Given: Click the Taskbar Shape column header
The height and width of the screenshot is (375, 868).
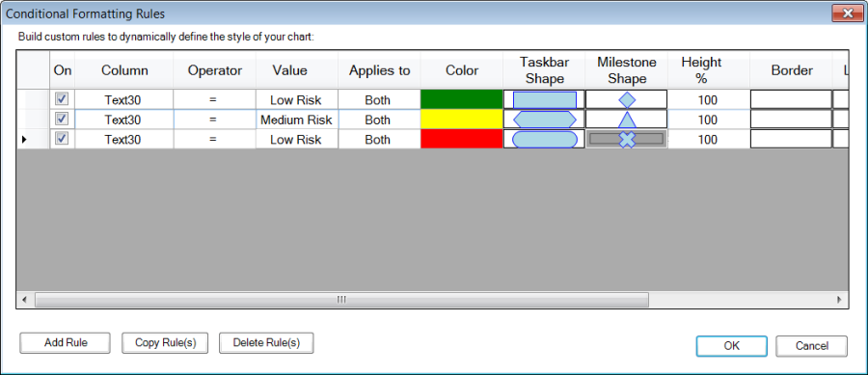Looking at the screenshot, I should [544, 70].
